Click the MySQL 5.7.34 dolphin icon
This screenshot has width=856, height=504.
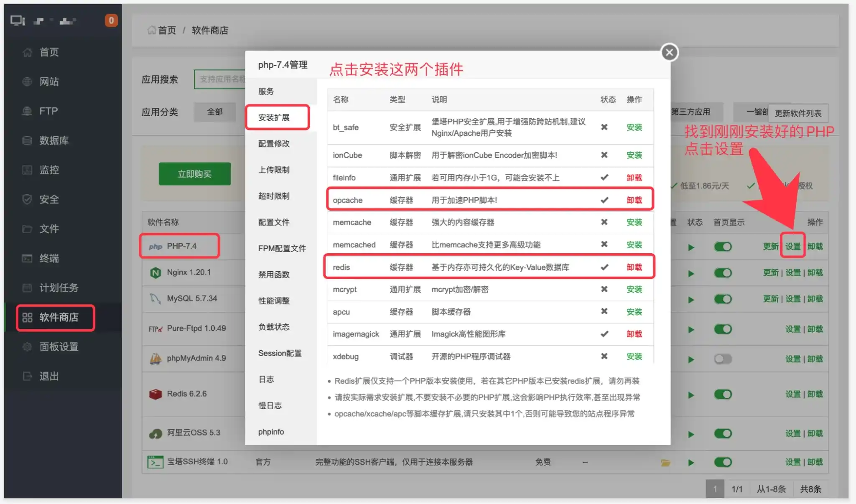point(155,298)
